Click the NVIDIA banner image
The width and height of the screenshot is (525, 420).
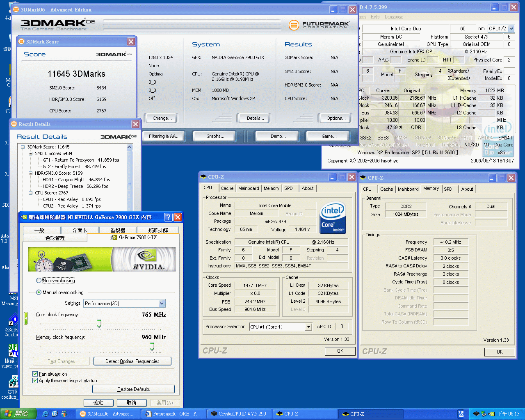click(x=102, y=259)
